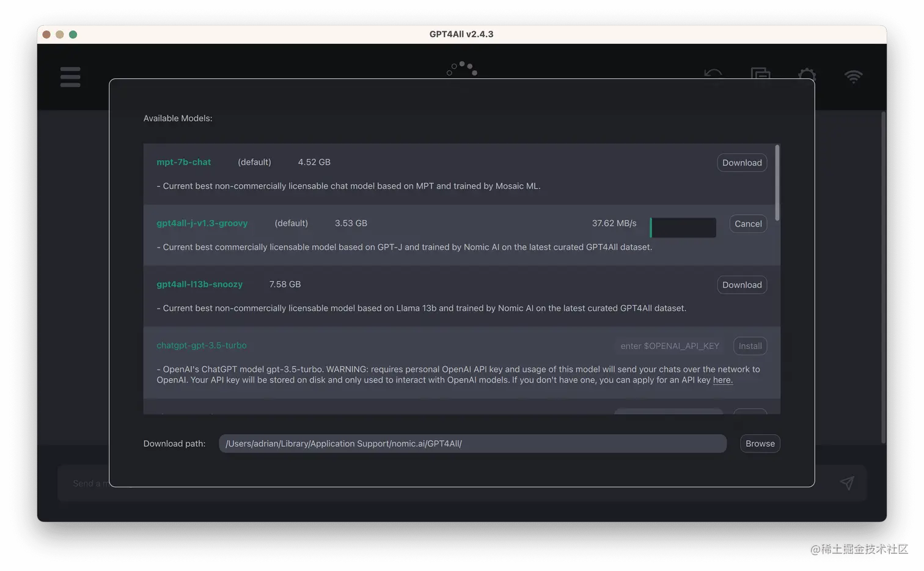
Task: Click the Available Models heading
Action: point(178,118)
